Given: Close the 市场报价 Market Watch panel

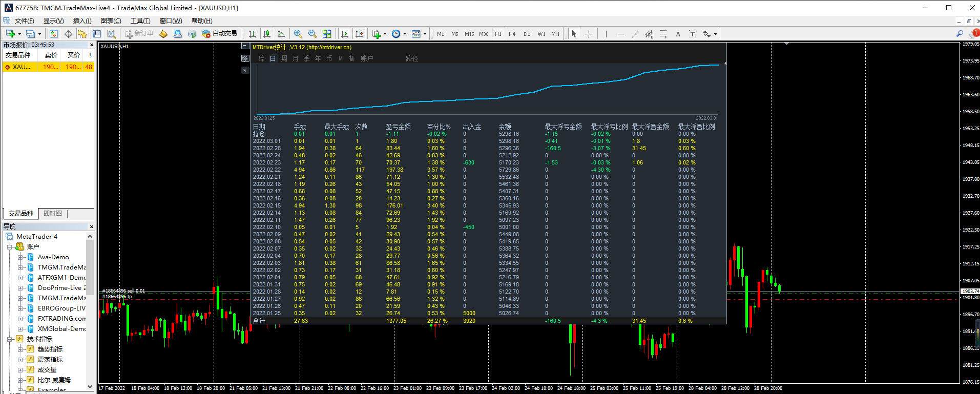Looking at the screenshot, I should coord(92,45).
